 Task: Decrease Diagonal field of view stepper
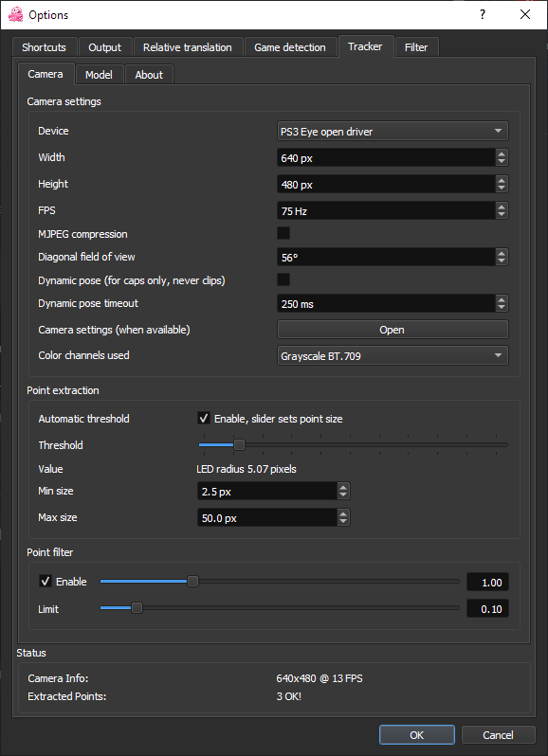(x=502, y=262)
